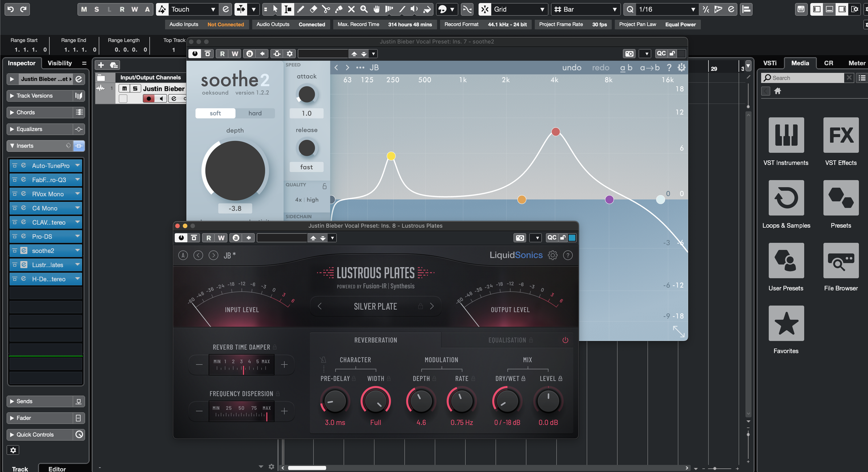This screenshot has height=472, width=868.
Task: Switch to the Visibility tab
Action: (x=59, y=63)
